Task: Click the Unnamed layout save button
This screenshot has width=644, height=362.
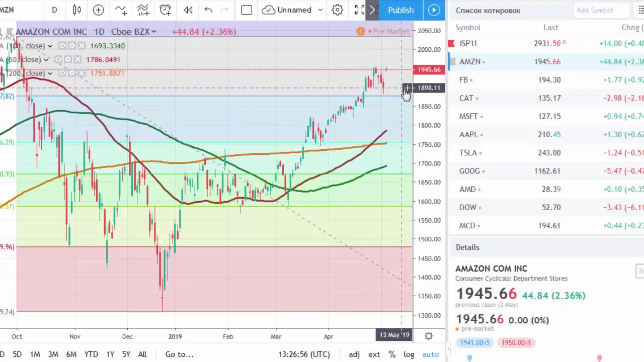Action: pyautogui.click(x=287, y=10)
